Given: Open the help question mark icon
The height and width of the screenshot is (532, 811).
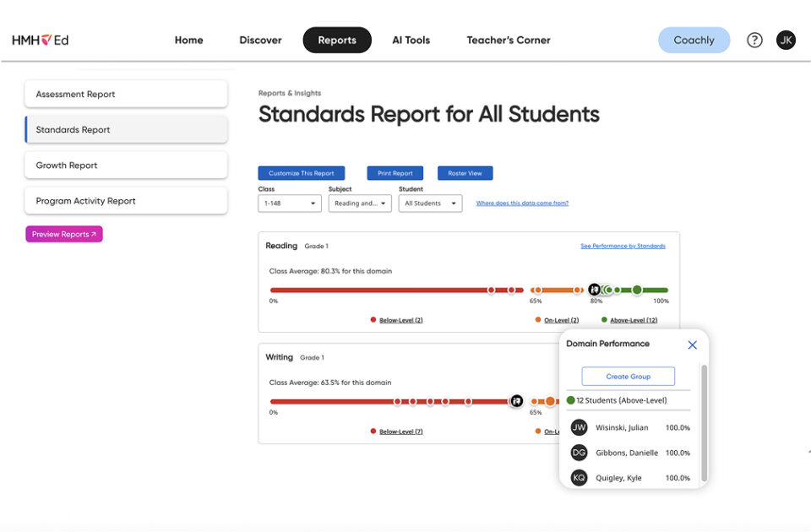Looking at the screenshot, I should point(754,40).
